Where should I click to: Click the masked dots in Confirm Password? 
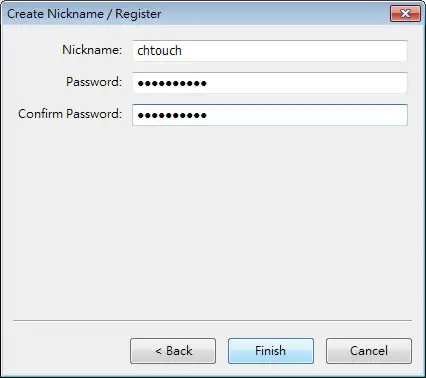172,116
